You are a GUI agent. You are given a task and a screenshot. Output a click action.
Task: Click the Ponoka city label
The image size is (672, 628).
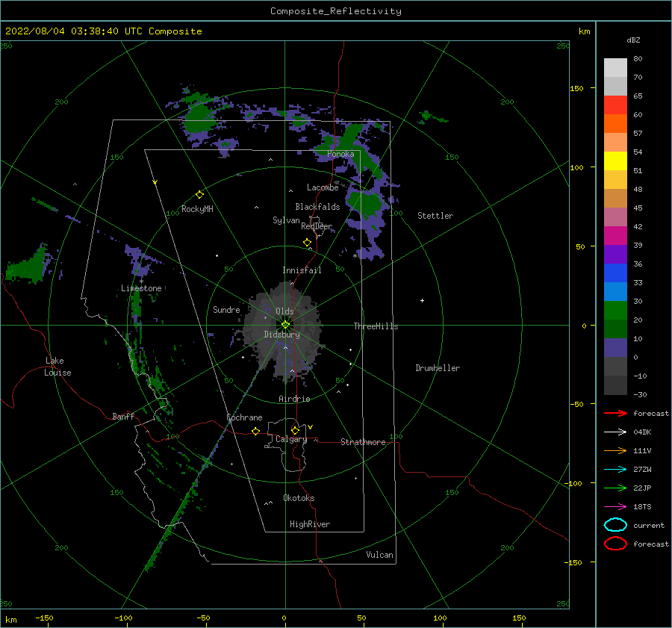340,154
